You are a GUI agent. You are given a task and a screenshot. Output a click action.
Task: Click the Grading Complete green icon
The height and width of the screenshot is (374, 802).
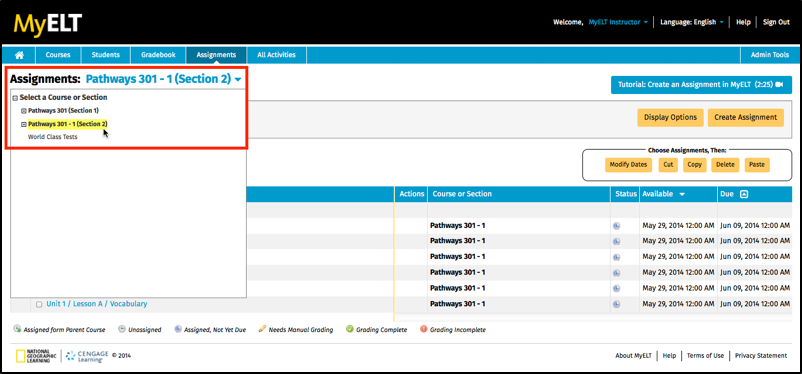pyautogui.click(x=350, y=329)
